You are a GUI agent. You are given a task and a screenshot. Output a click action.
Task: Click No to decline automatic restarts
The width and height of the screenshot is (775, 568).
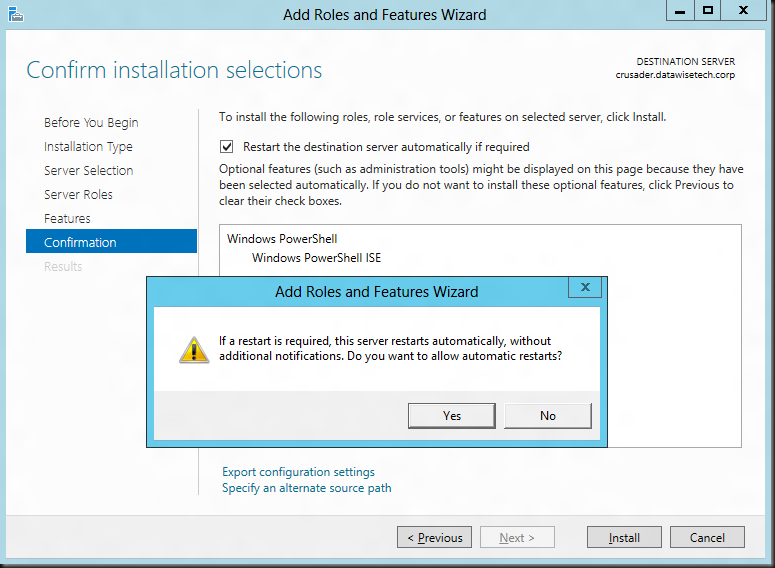(548, 416)
